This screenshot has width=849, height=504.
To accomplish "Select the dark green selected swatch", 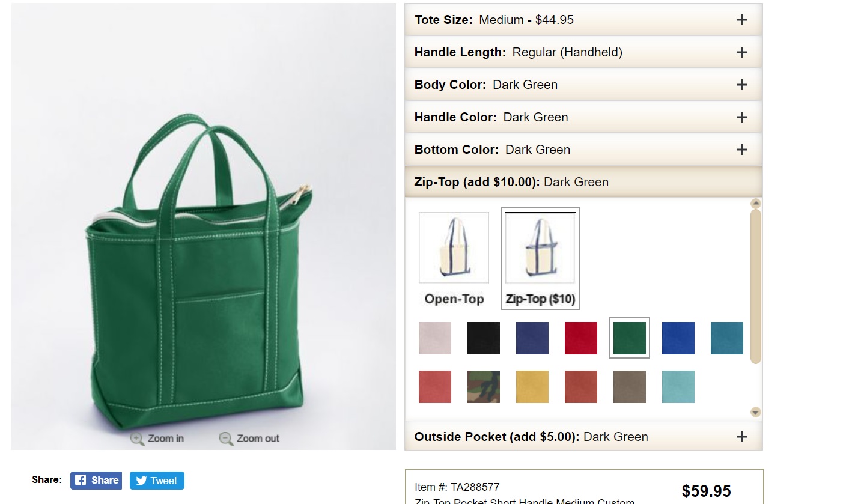I will (x=630, y=338).
